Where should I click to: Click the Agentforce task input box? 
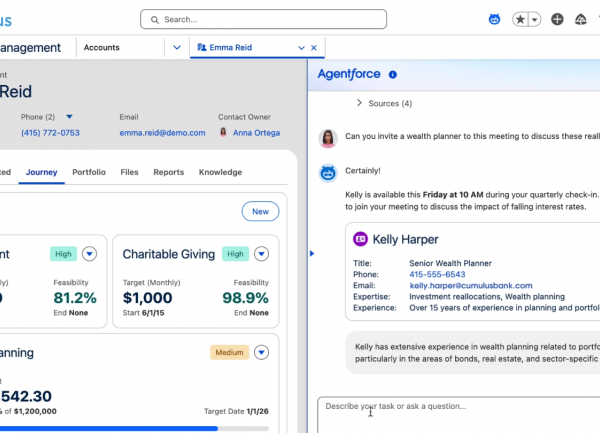(458, 415)
